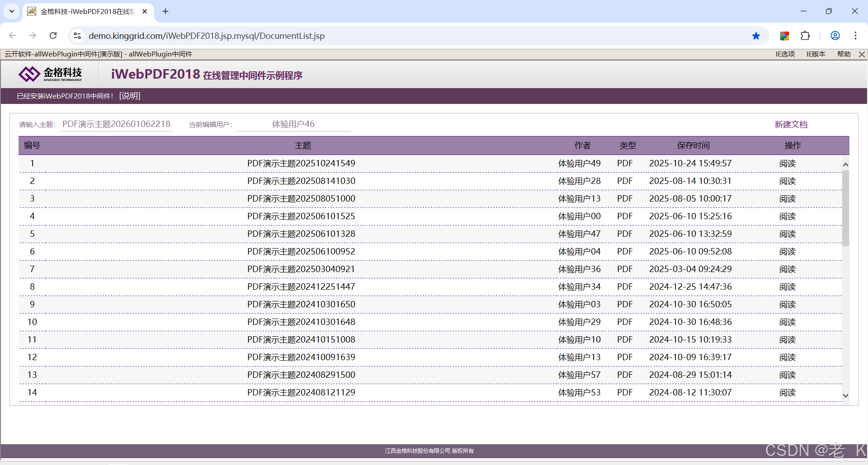Open the Extensions puzzle icon
The image size is (868, 465).
[805, 36]
